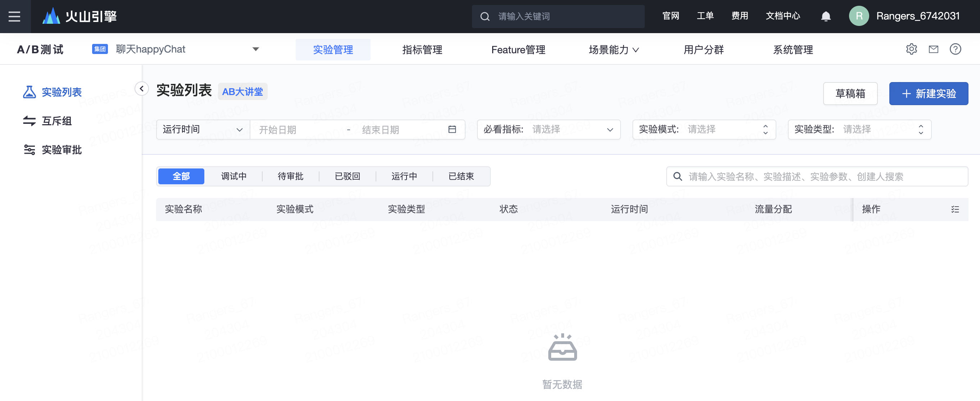
Task: Click the 新建实验 button
Action: pos(928,94)
